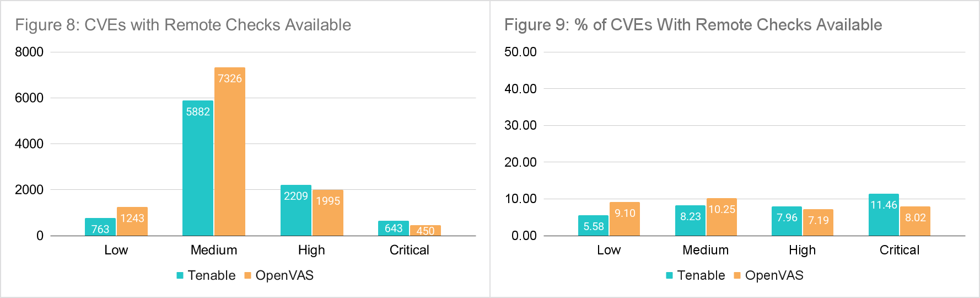Click the Tenable legend swatch in Figure 9
Image resolution: width=980 pixels, height=298 pixels.
tap(669, 275)
